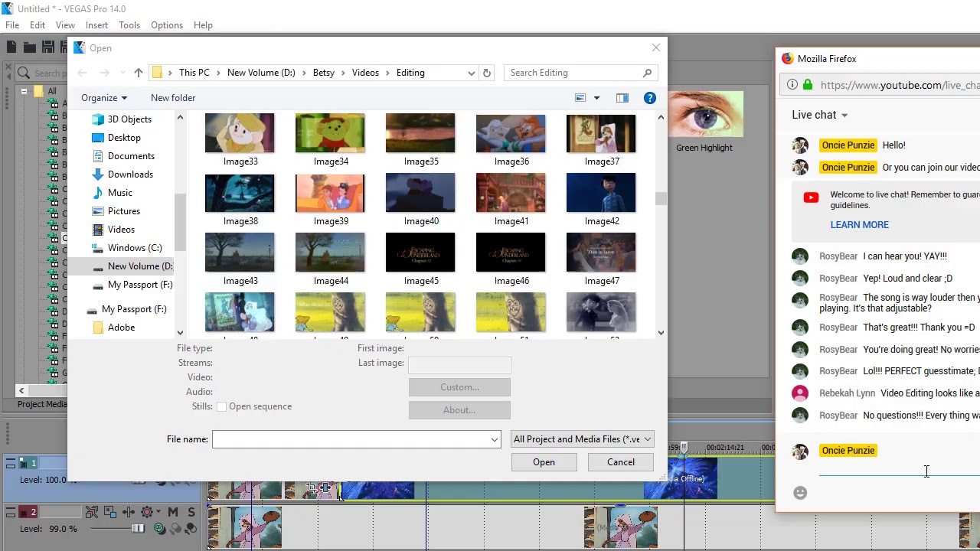Screen dimensions: 980x551
Task: Click the Up arrow in Open dialog
Action: (139, 73)
